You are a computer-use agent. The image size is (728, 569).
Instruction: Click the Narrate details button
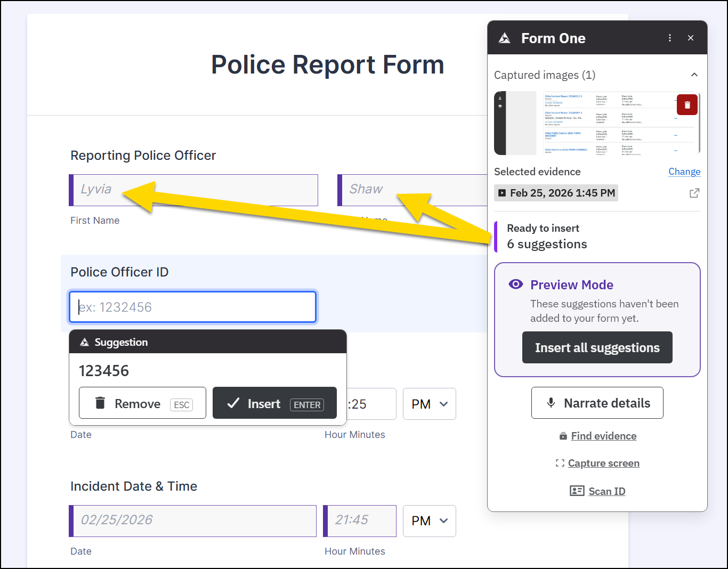click(x=597, y=403)
